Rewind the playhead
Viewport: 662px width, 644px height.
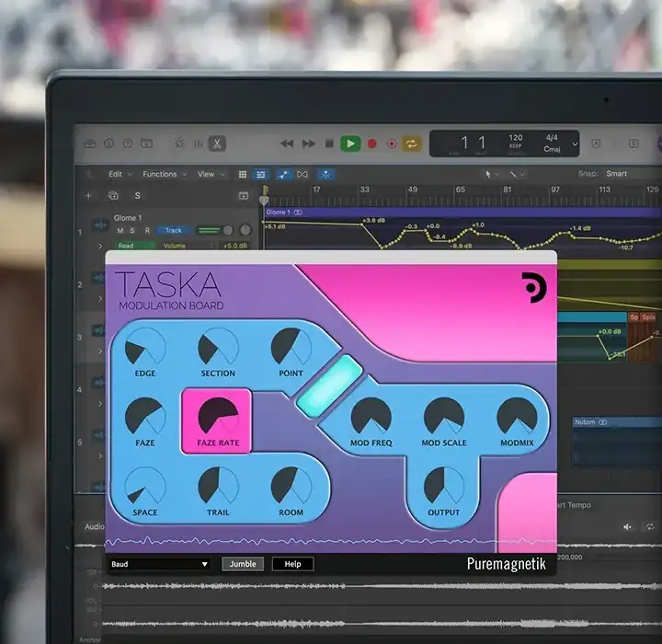(287, 144)
